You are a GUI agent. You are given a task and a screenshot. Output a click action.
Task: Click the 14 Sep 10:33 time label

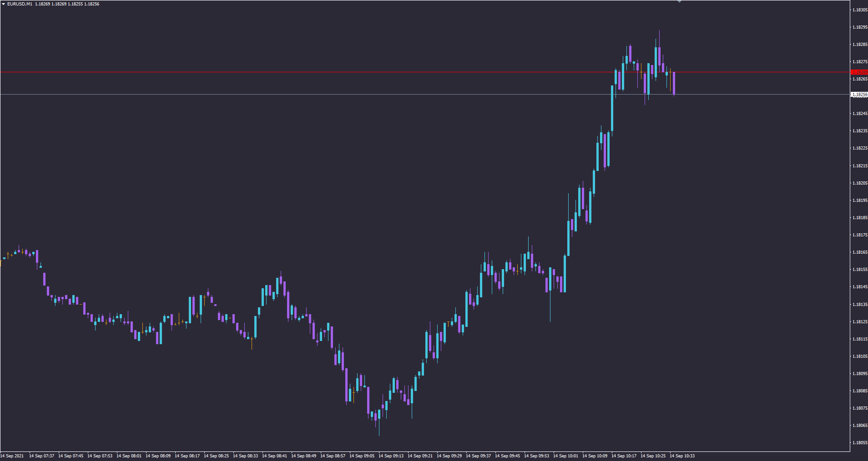[x=682, y=456]
